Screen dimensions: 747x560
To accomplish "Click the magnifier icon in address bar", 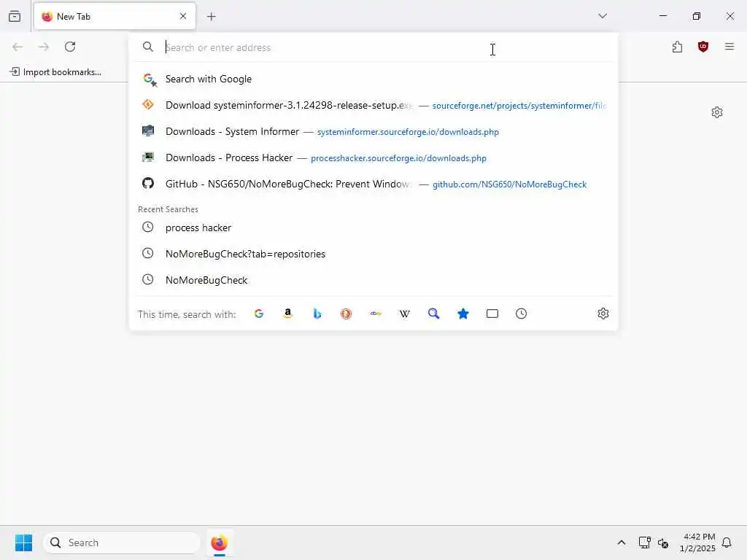I will (x=148, y=47).
